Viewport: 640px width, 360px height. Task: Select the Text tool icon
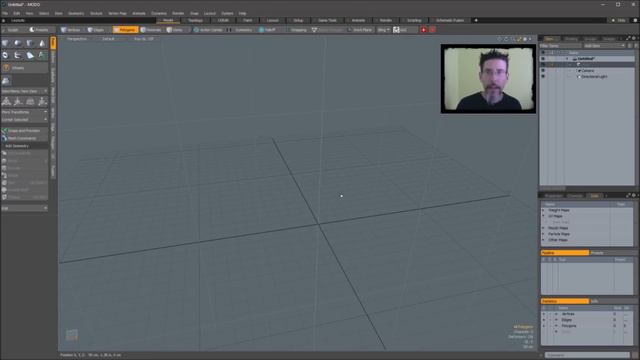tap(42, 55)
